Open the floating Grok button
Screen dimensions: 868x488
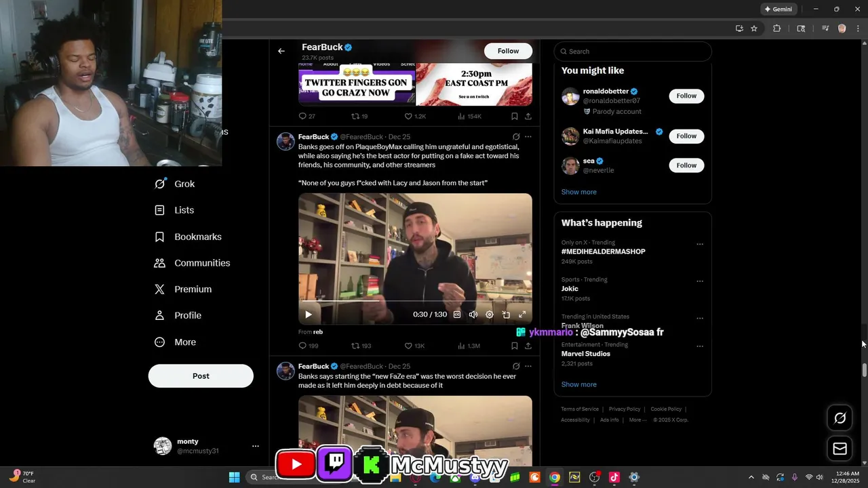(x=840, y=418)
